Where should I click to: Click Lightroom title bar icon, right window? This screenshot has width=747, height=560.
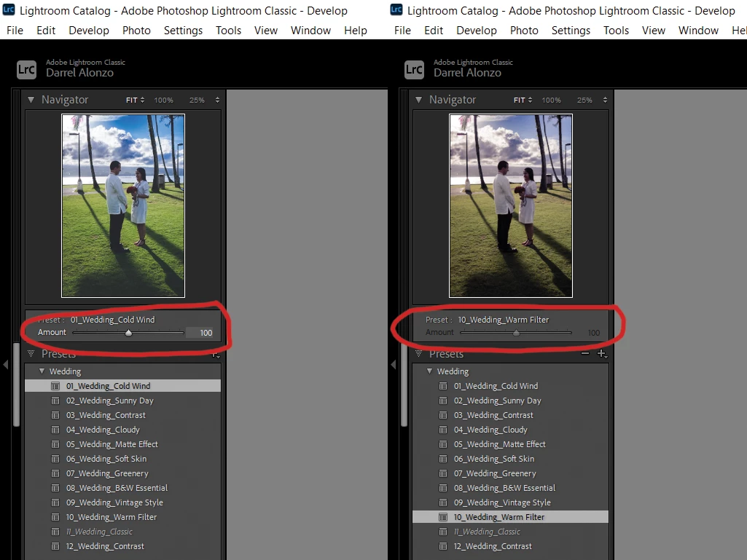coord(396,9)
